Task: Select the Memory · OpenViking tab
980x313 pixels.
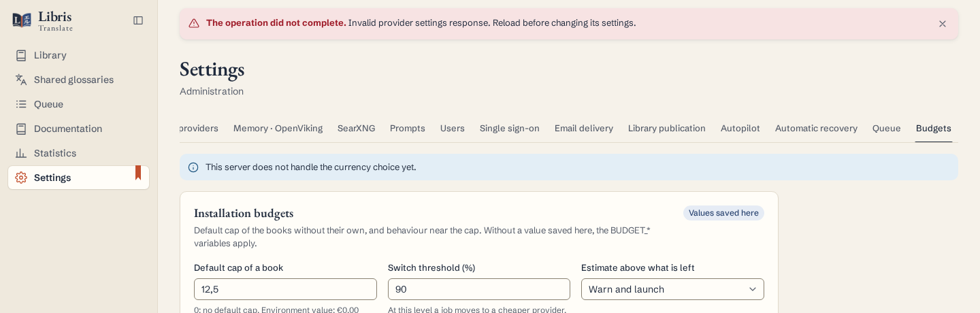Action: 278,128
